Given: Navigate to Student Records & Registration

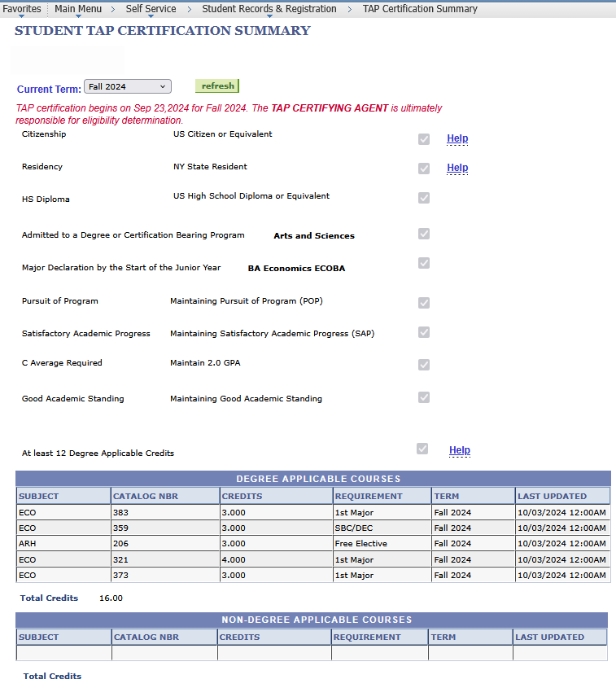Looking at the screenshot, I should 269,9.
